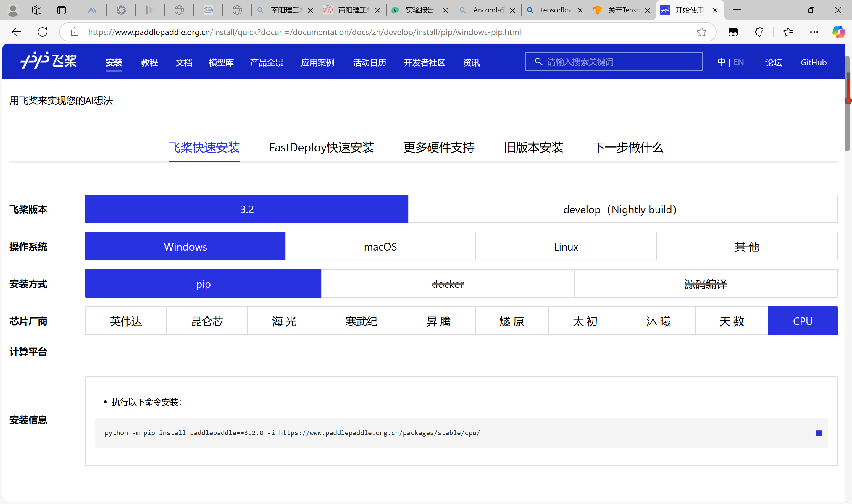Open the 资讯 nav item
Image resolution: width=852 pixels, height=504 pixels.
click(471, 62)
